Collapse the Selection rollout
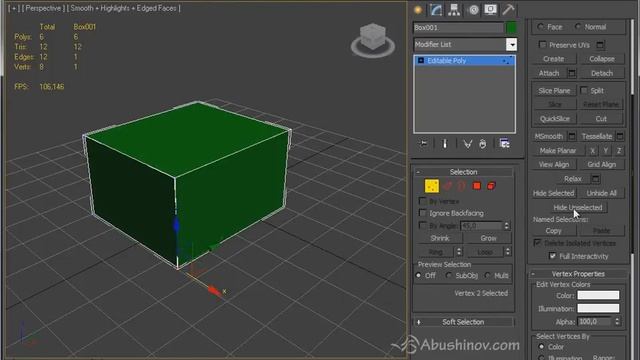The image size is (640, 360). (x=463, y=172)
